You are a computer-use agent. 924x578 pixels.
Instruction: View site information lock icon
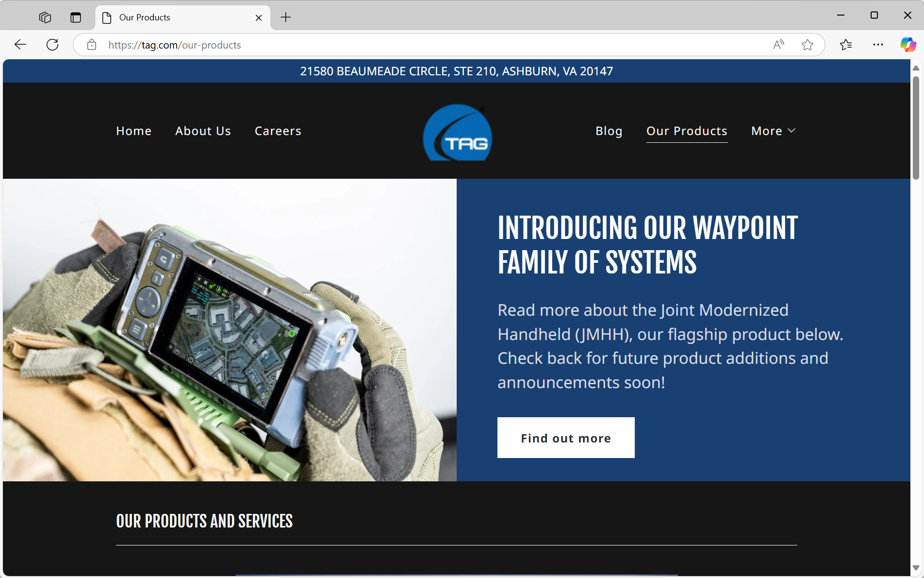coord(92,45)
